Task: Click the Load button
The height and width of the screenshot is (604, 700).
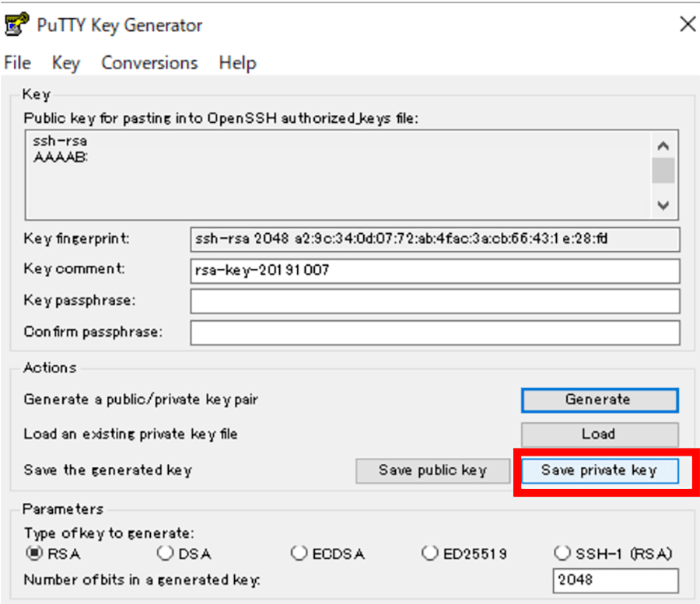Action: [x=600, y=435]
